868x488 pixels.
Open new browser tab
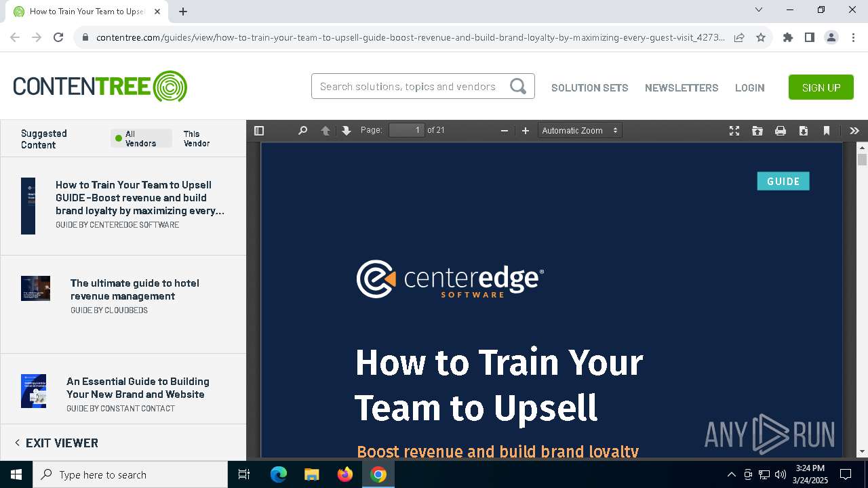[x=183, y=11]
